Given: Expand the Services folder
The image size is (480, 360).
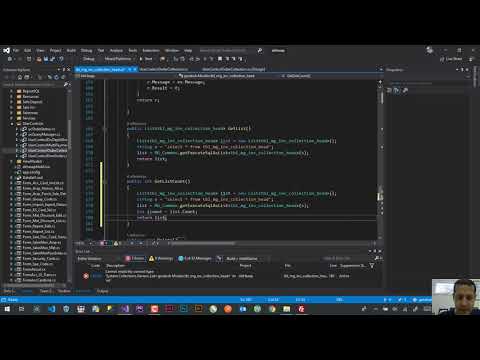Looking at the screenshot, I should pyautogui.click(x=11, y=118).
